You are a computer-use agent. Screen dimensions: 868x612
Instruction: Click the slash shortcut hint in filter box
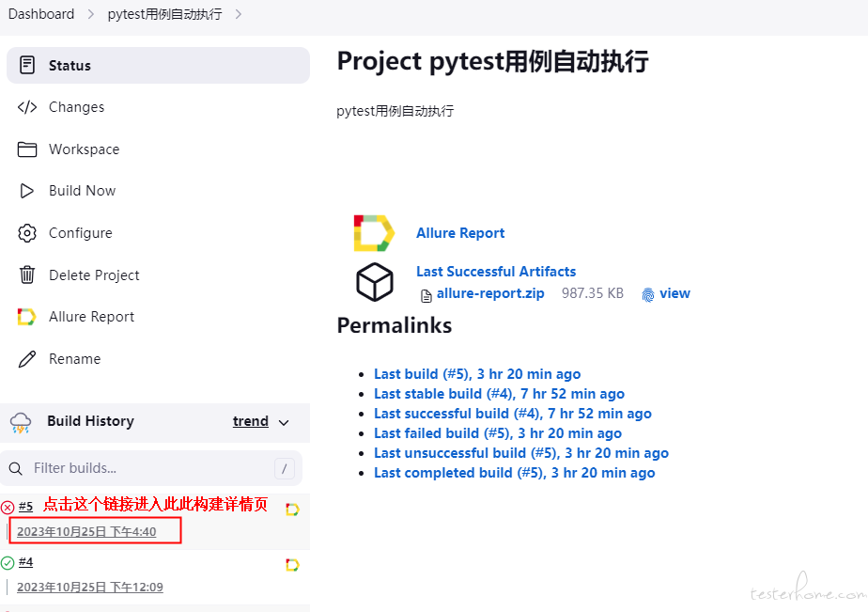285,468
